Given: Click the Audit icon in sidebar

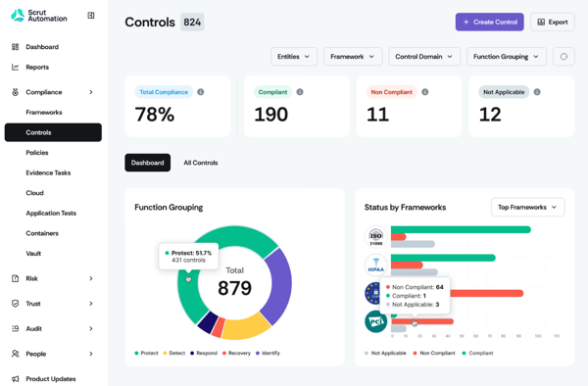Looking at the screenshot, I should click(15, 328).
